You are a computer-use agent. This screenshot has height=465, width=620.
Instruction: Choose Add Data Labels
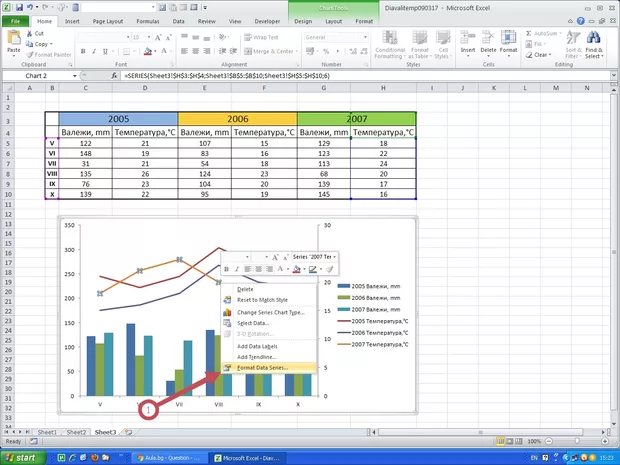pos(257,346)
